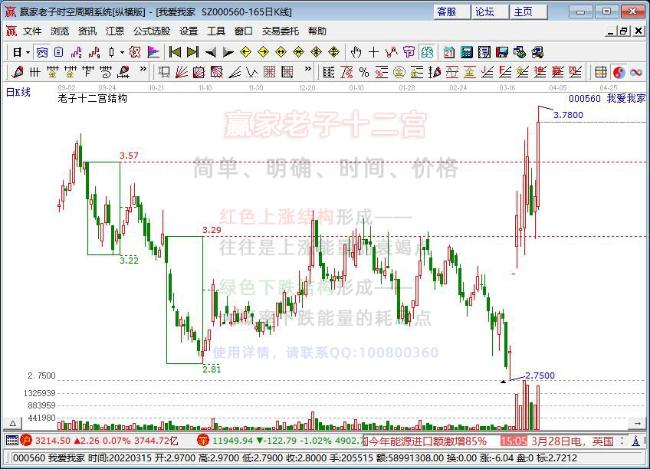Click the 究 research icon

tap(42, 52)
